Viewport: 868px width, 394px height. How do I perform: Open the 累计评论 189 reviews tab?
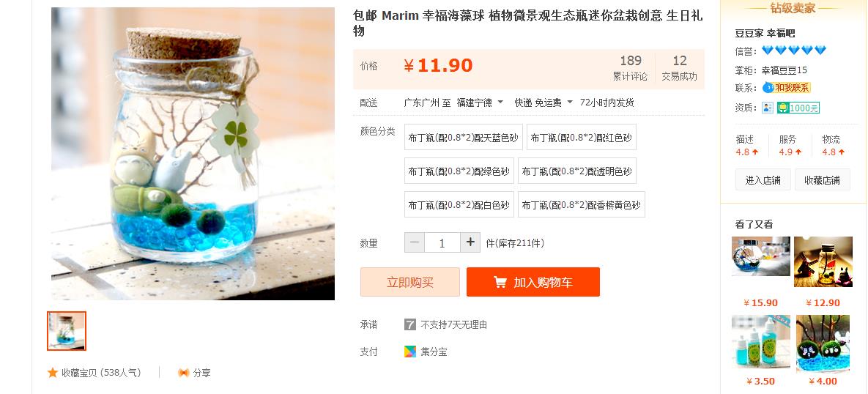point(630,69)
